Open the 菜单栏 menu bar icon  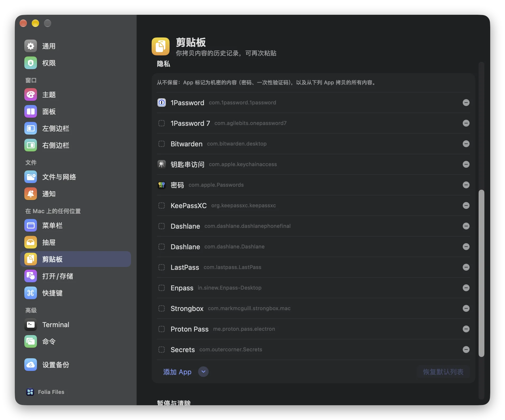(x=31, y=226)
